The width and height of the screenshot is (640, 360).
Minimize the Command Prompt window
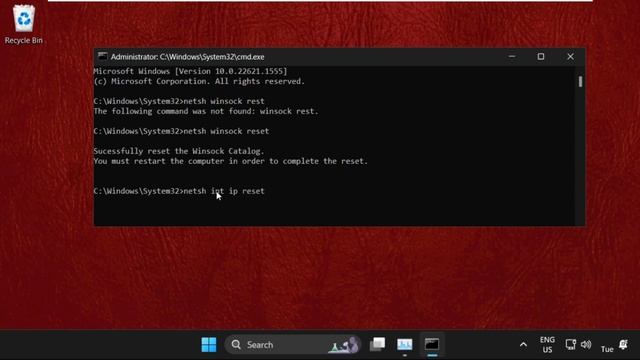[512, 57]
